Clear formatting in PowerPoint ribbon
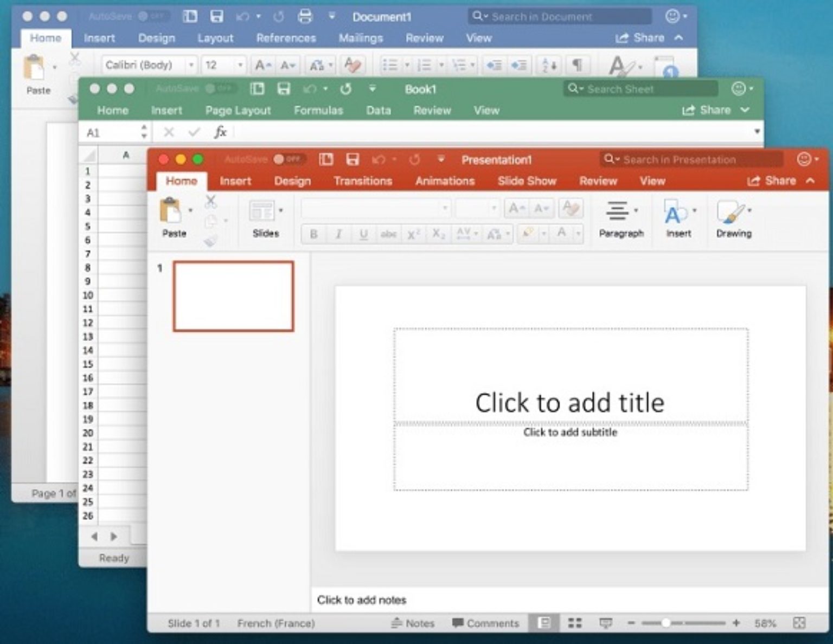Screen dimensions: 833x644 pyautogui.click(x=571, y=208)
